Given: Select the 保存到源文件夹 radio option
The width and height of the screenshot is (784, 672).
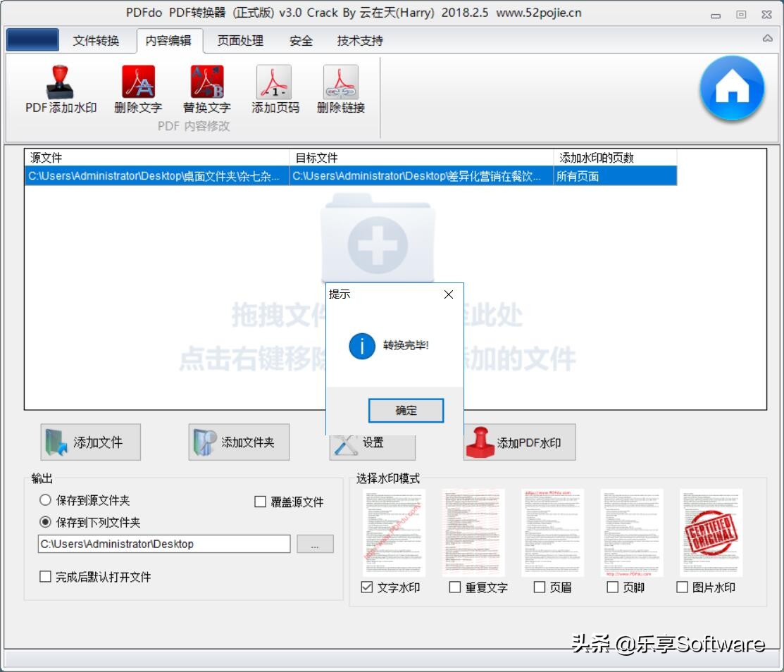Looking at the screenshot, I should [x=44, y=501].
